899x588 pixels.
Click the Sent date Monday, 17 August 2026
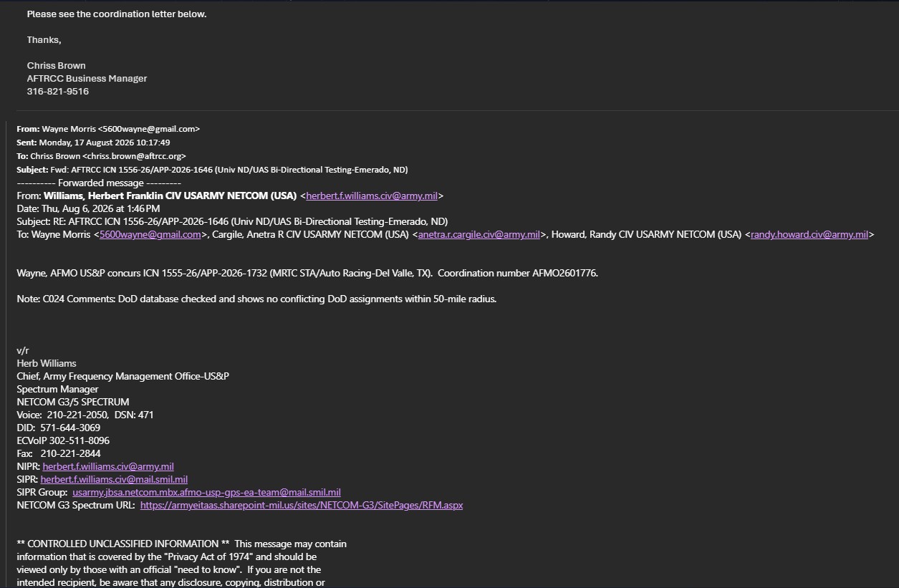pos(105,143)
